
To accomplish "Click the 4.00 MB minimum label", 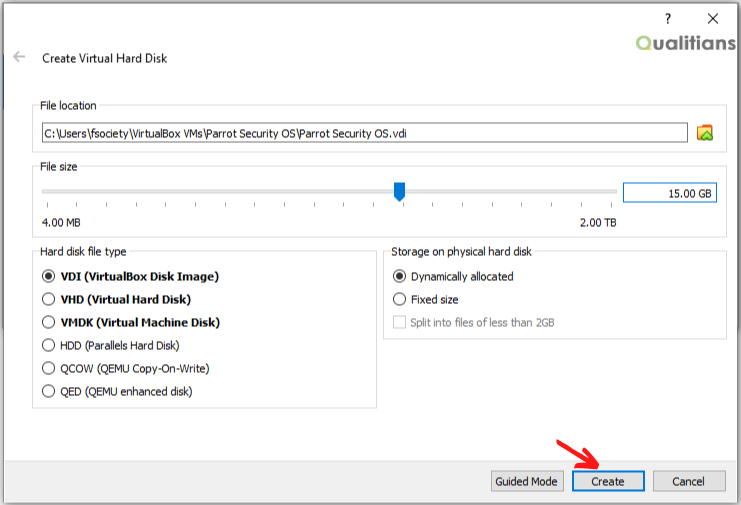I will pyautogui.click(x=61, y=223).
